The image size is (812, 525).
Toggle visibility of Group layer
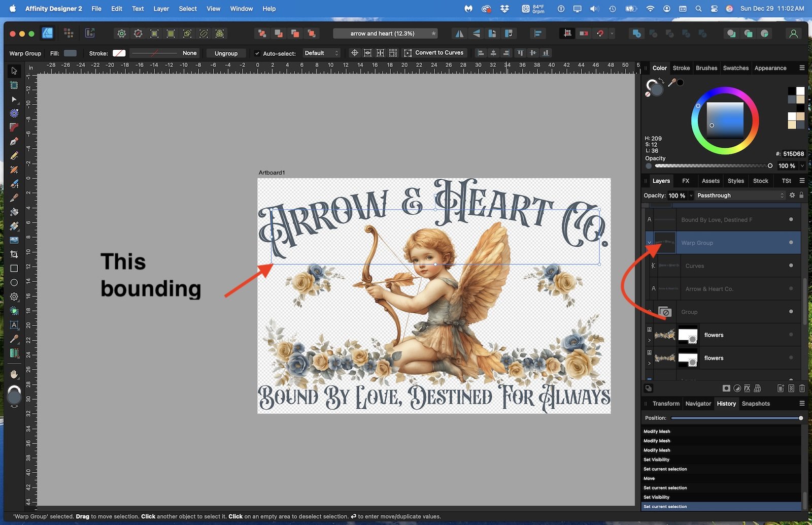(x=791, y=312)
